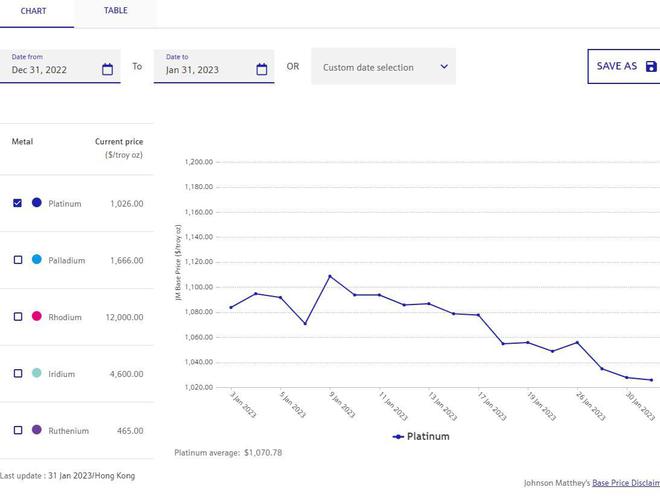Click the save disk icon
This screenshot has height=496, width=660.
tap(651, 67)
